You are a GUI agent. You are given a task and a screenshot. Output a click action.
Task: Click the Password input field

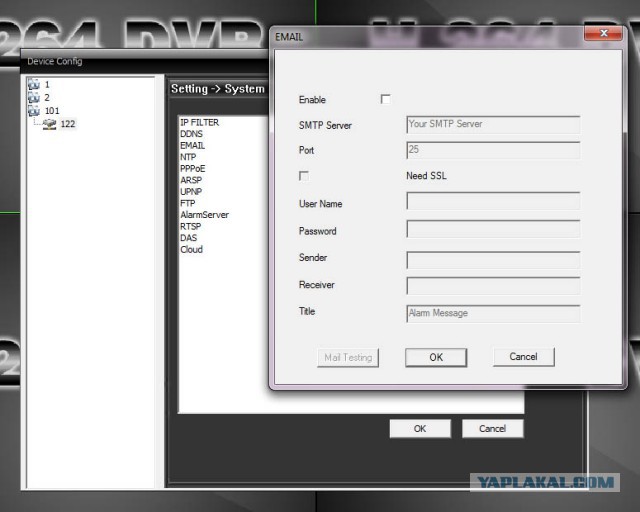pyautogui.click(x=493, y=229)
